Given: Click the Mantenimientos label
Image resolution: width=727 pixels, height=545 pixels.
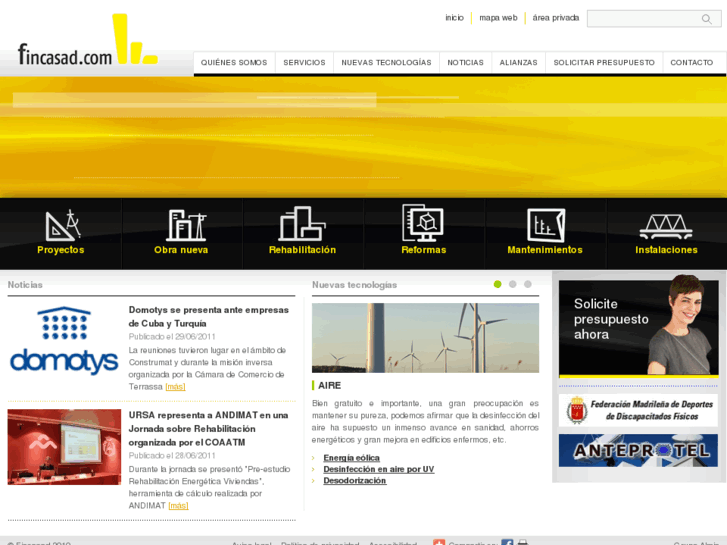Looking at the screenshot, I should click(545, 250).
